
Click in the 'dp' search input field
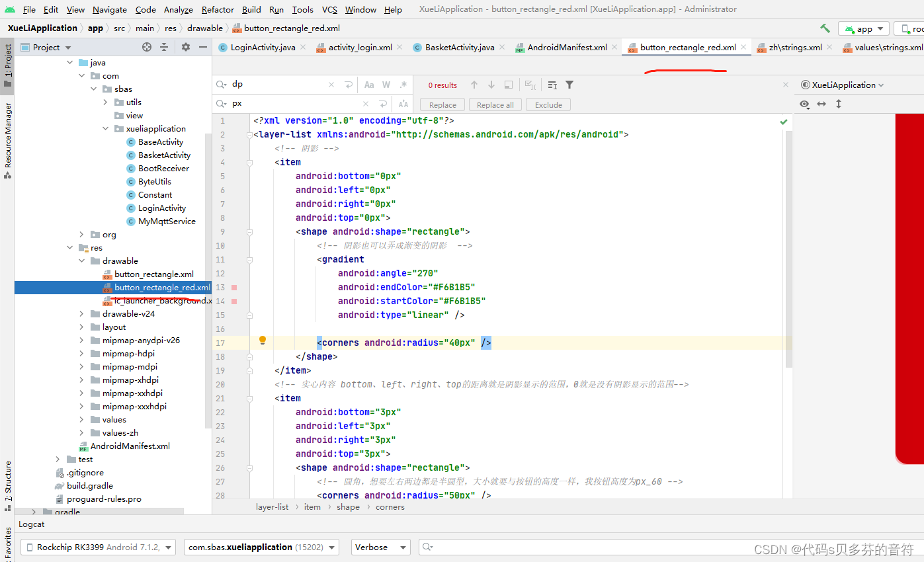tap(278, 85)
